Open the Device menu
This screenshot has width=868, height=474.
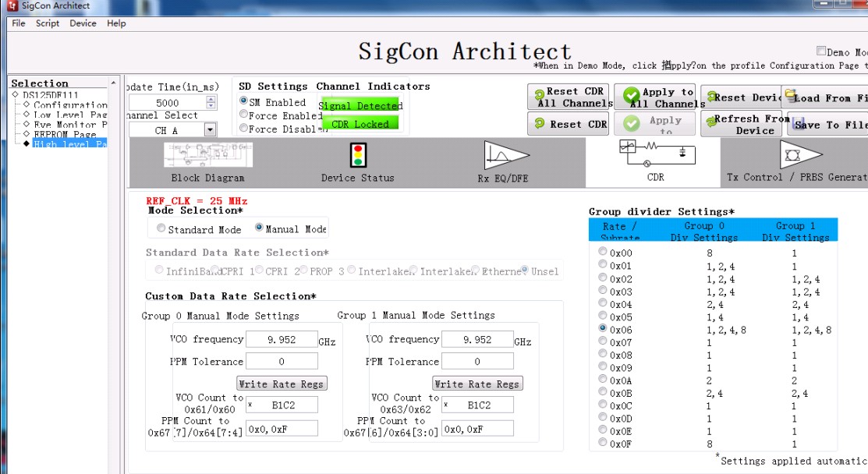[x=83, y=23]
